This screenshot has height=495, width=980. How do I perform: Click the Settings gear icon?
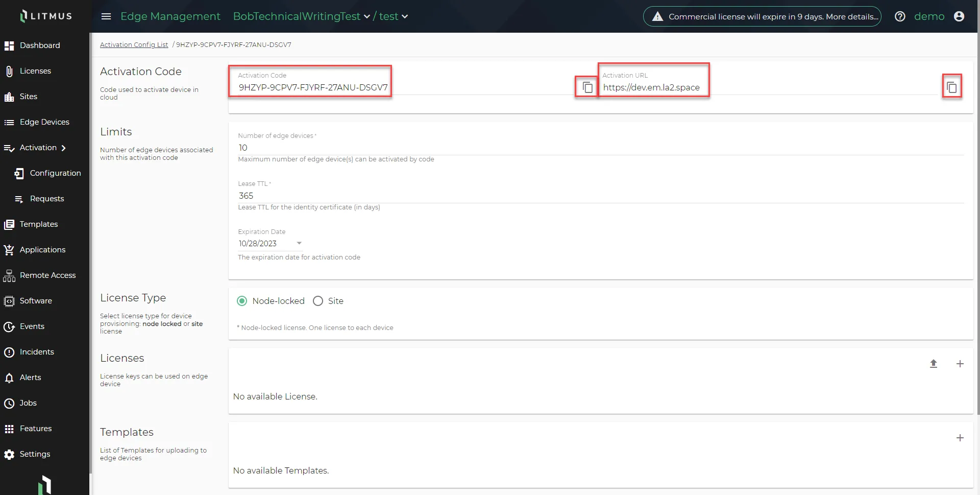pos(9,455)
